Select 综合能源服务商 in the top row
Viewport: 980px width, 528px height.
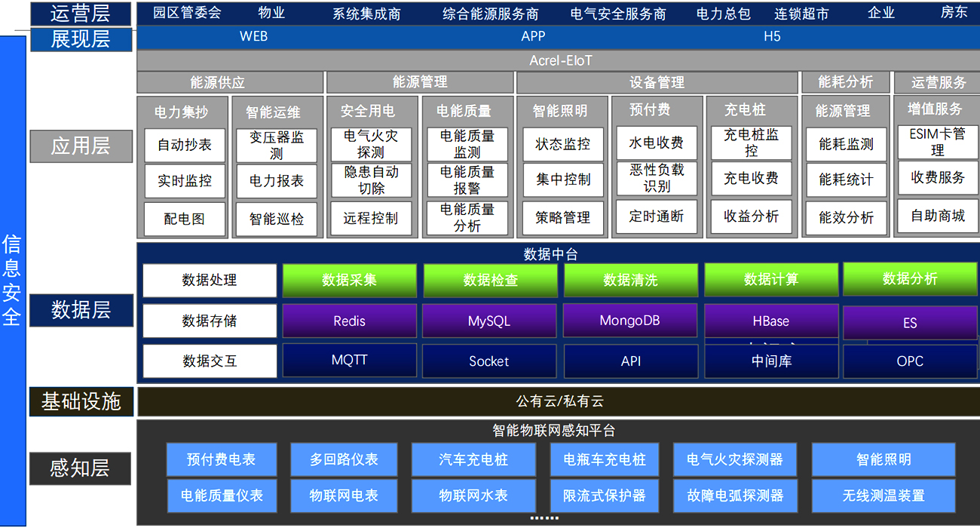[x=490, y=14]
